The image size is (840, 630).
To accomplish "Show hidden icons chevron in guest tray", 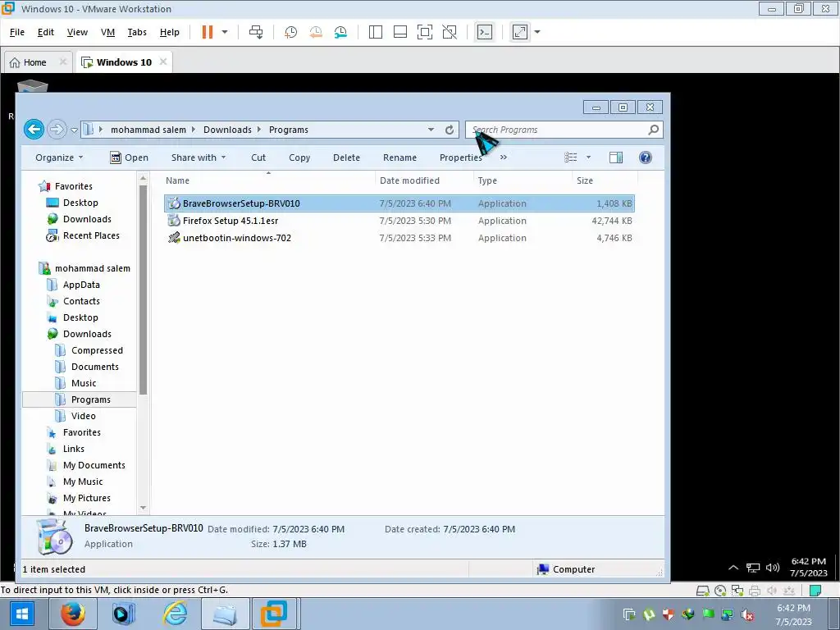I will 733,568.
